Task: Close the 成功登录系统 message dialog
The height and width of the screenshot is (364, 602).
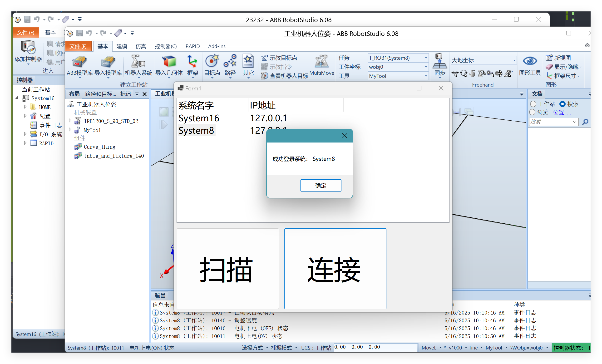Action: [345, 136]
